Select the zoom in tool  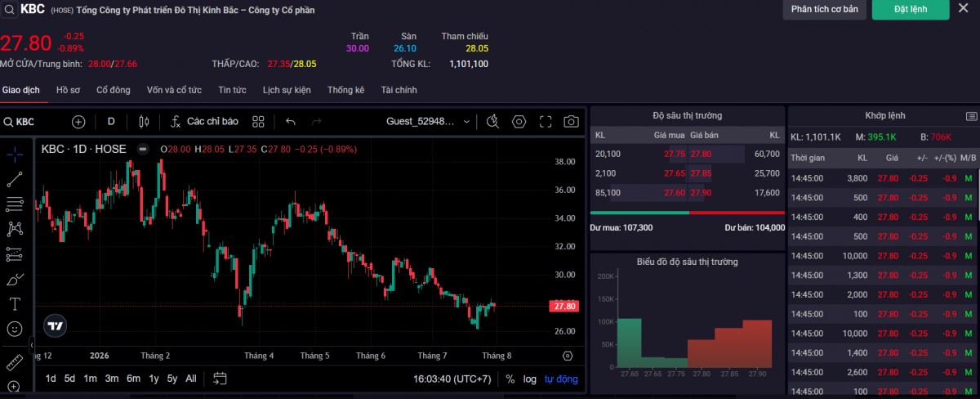(15, 386)
